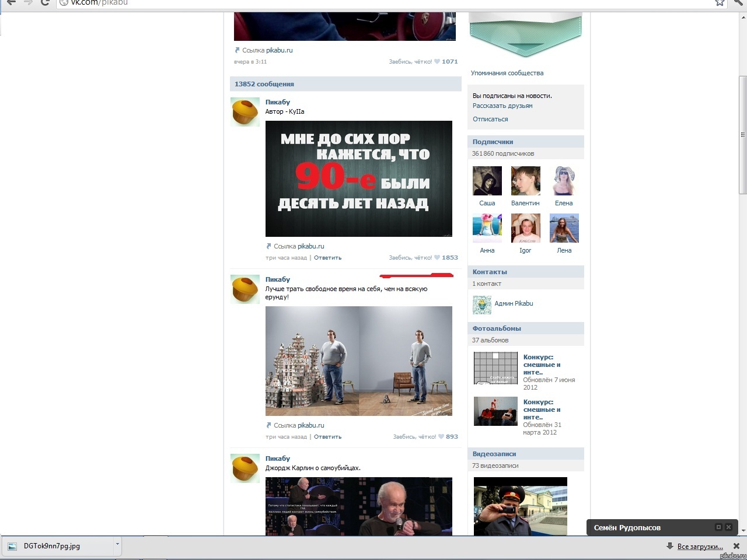Image resolution: width=747 pixels, height=560 pixels.
Task: Open subscriber Валентин's profile photo
Action: coord(525,181)
